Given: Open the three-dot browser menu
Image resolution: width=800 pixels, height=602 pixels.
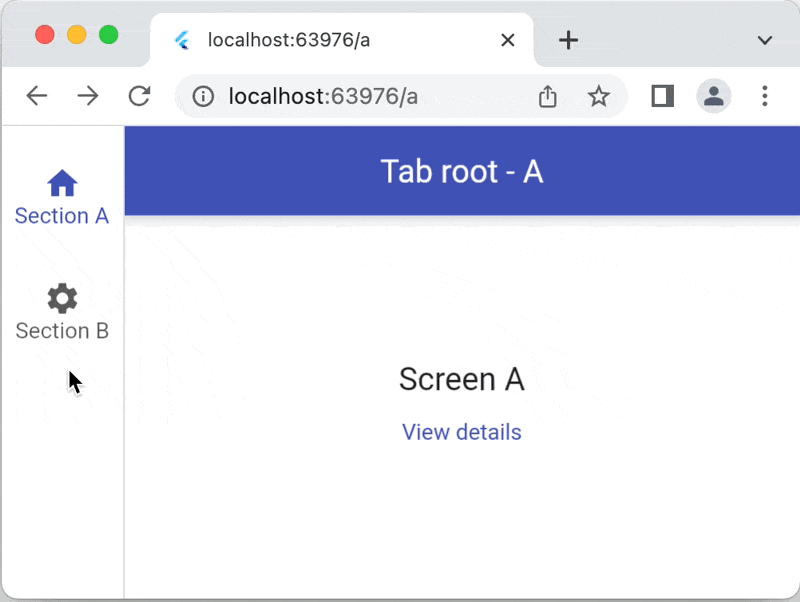Looking at the screenshot, I should 764,95.
